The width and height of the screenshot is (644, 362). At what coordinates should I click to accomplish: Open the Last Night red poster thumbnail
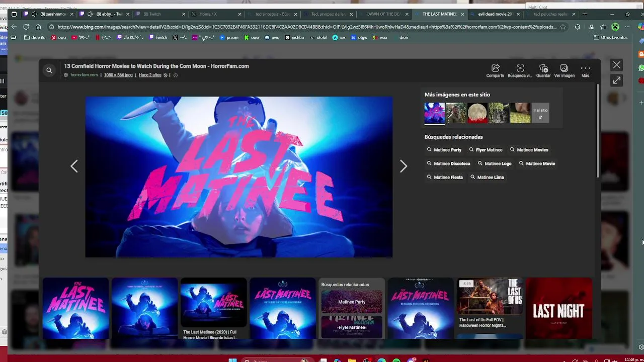(x=559, y=308)
